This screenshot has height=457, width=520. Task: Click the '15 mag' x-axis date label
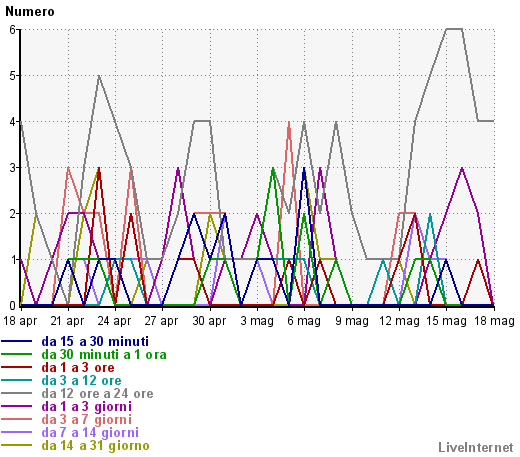click(446, 321)
